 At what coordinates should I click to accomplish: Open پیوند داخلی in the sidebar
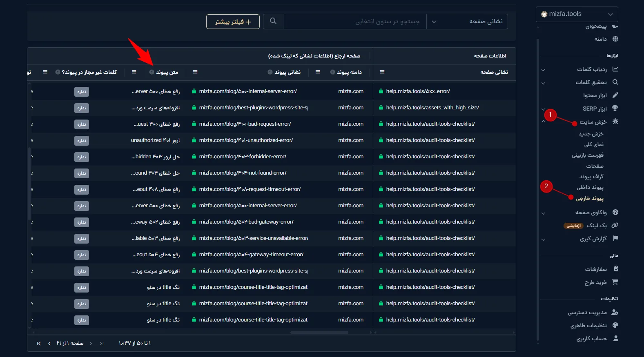[590, 187]
